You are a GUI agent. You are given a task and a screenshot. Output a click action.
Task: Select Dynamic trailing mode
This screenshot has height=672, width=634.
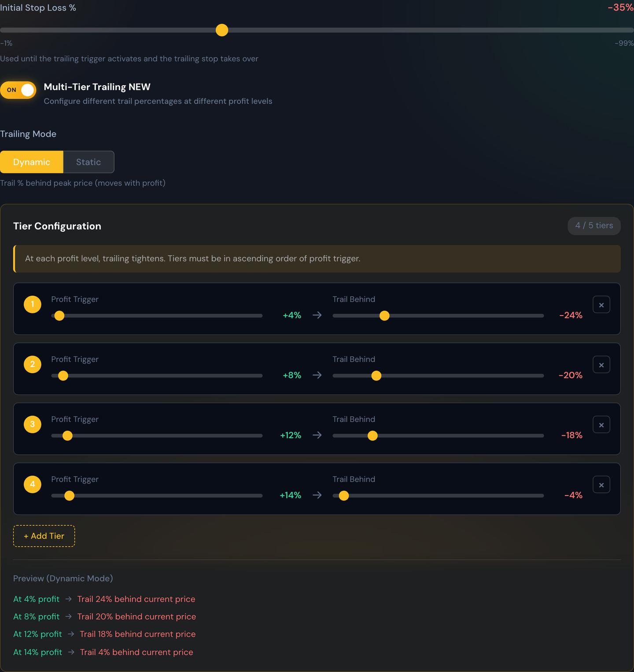[x=32, y=162]
